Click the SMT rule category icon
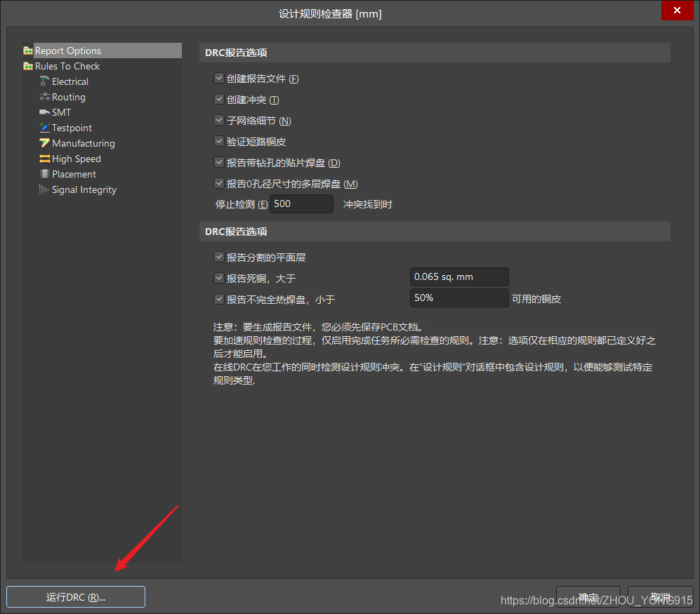This screenshot has width=700, height=614. 45,112
